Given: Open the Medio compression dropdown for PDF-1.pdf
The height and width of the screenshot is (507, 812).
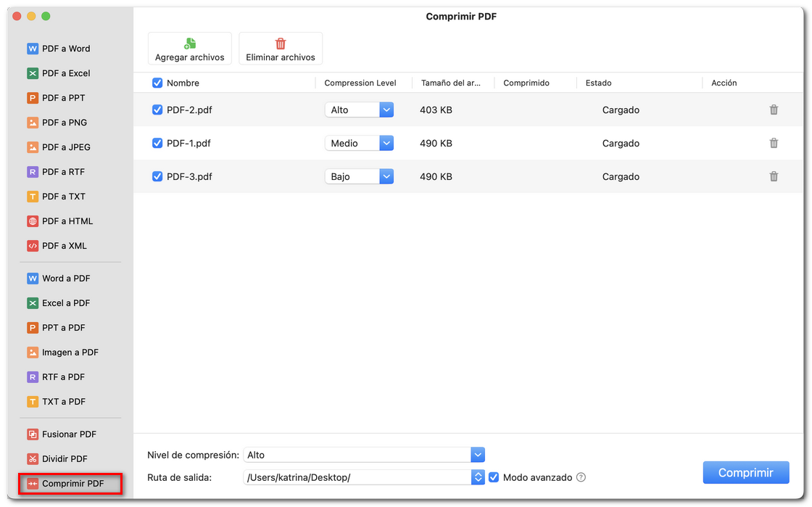Looking at the screenshot, I should coord(360,143).
